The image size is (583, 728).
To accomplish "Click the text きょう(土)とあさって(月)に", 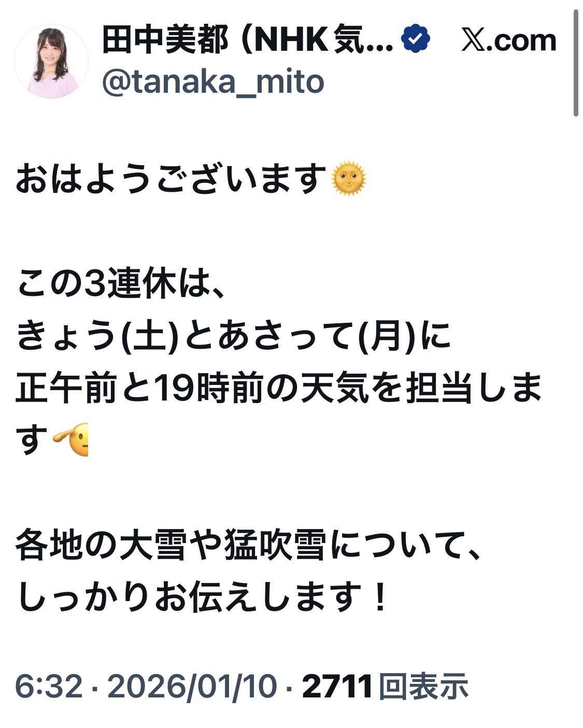I will coord(233,336).
